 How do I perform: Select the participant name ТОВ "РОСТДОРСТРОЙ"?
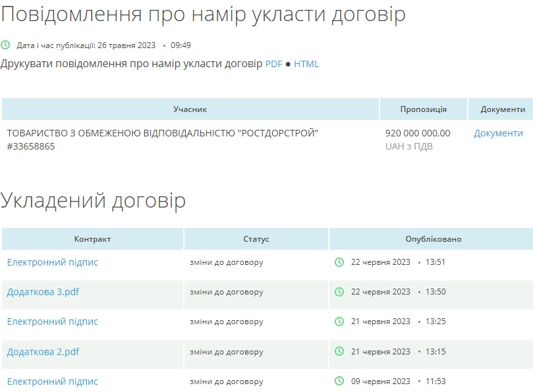point(163,133)
